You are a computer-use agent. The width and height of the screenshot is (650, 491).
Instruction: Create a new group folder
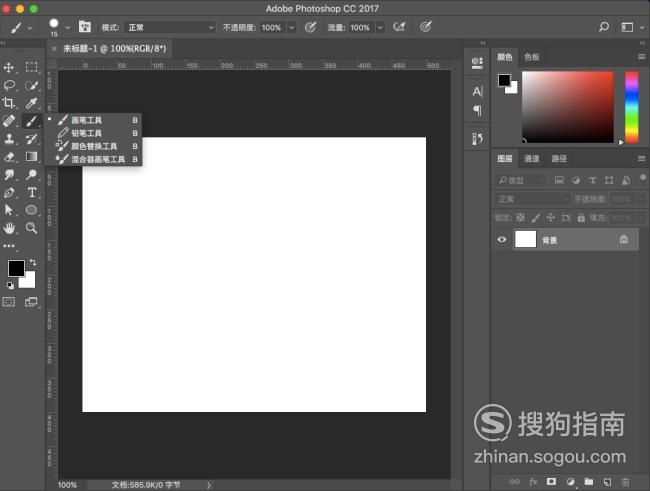589,481
